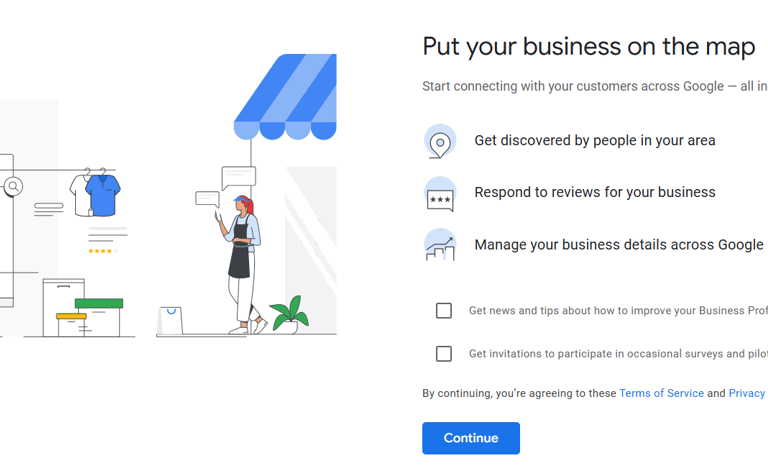The image size is (768, 471).
Task: Click the green-lidded box in the illustration
Action: click(98, 317)
